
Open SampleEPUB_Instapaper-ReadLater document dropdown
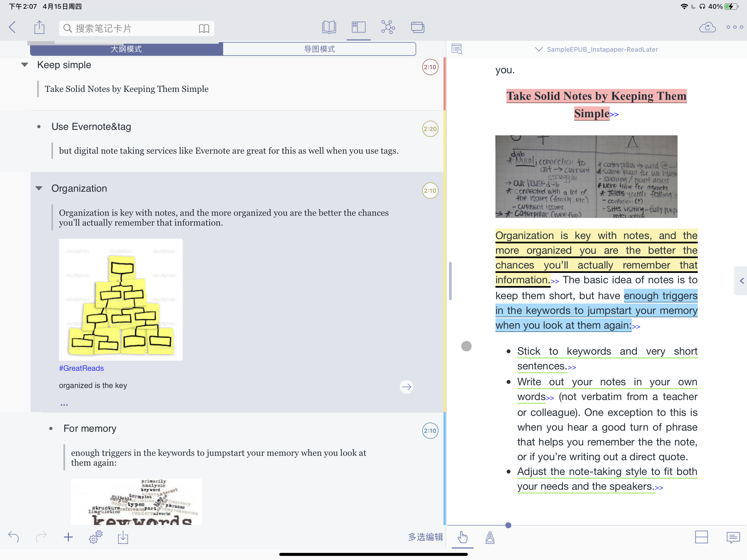point(596,49)
